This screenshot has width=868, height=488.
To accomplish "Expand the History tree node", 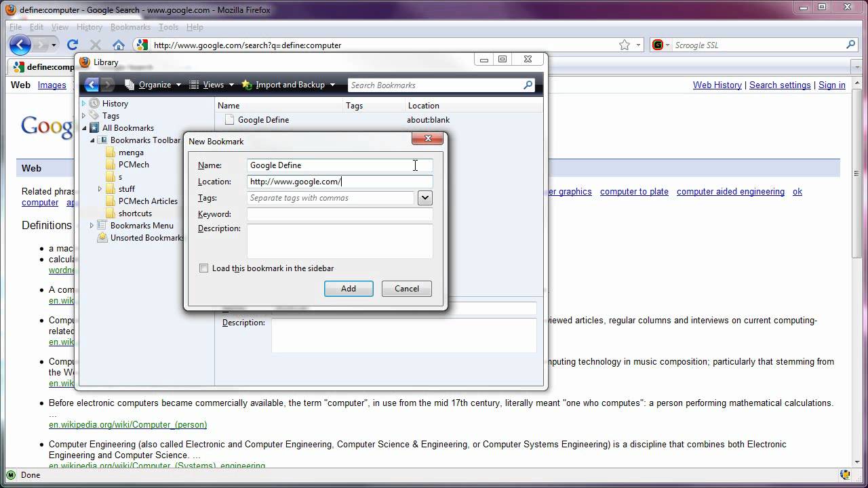I will (x=84, y=104).
